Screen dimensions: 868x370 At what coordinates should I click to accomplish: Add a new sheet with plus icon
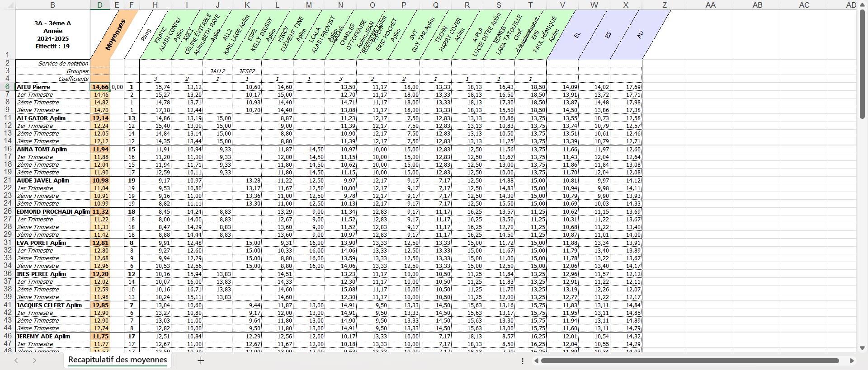click(201, 361)
